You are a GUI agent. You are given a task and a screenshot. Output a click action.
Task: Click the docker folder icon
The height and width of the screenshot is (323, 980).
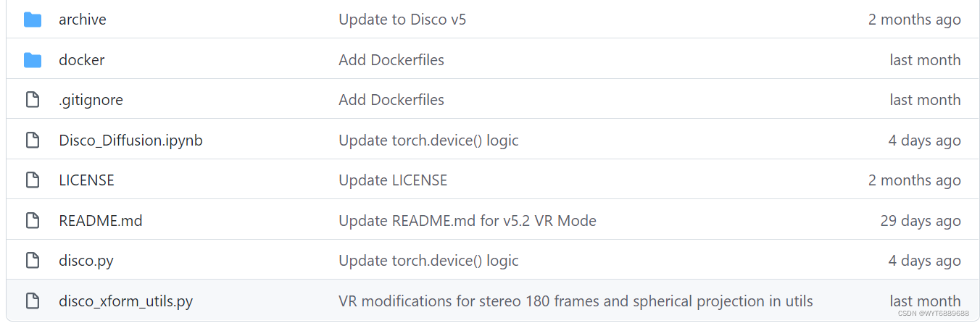(33, 60)
